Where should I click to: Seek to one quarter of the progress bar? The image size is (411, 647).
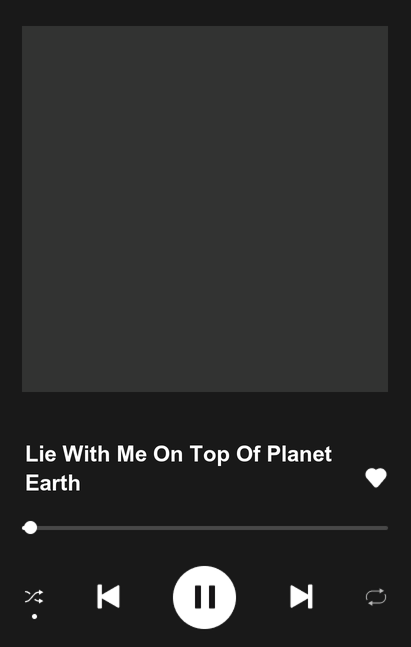114,528
